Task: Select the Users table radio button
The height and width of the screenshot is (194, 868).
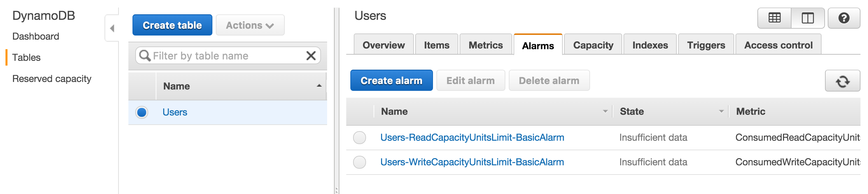Action: click(142, 112)
